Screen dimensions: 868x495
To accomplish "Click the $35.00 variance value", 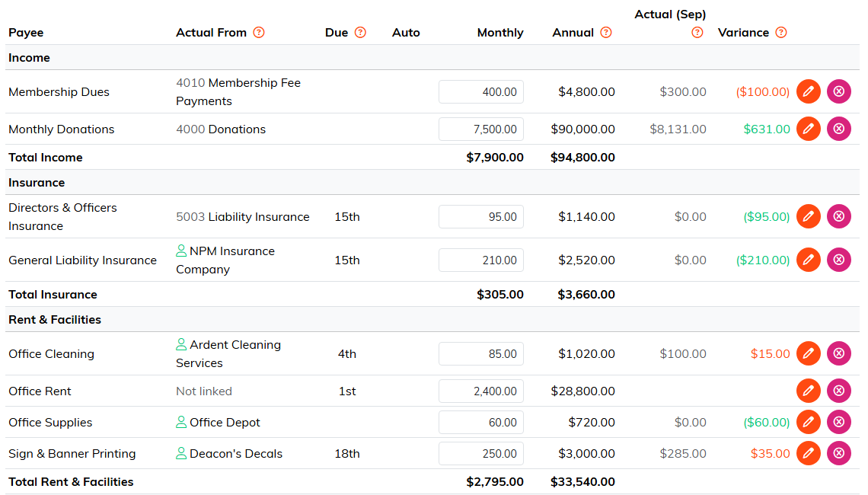I will tap(770, 453).
